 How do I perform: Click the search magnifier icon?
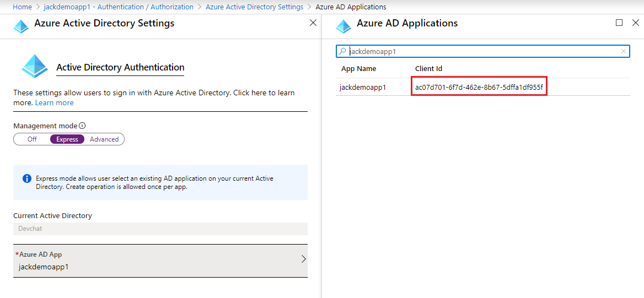tap(343, 51)
